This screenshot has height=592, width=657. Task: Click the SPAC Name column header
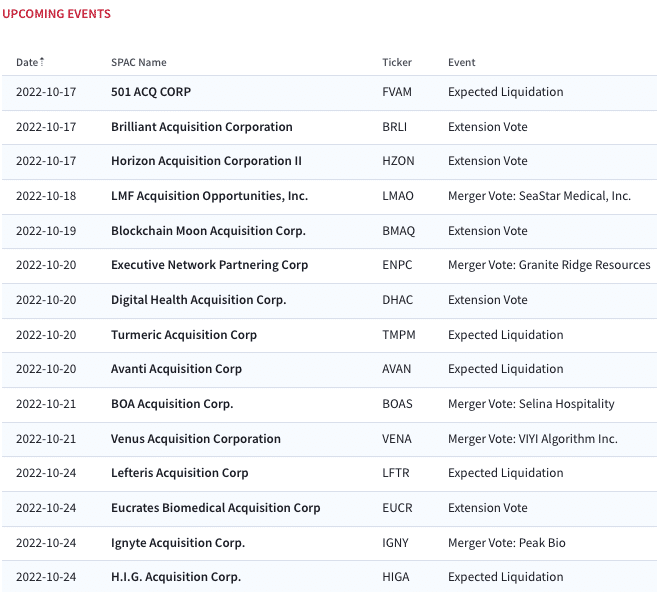tap(139, 62)
